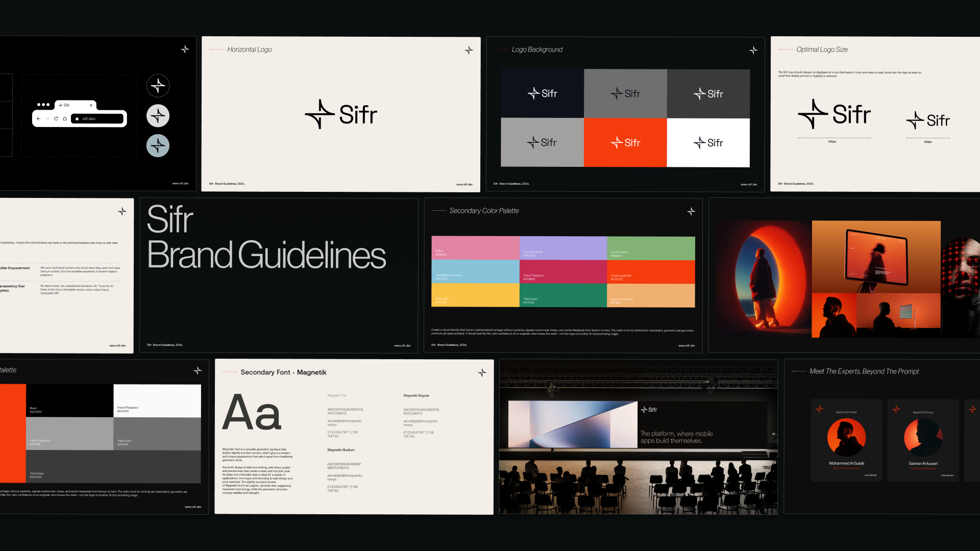This screenshot has height=551, width=980.
Task: Click the Sifr logo on the orange background tile
Action: click(625, 142)
